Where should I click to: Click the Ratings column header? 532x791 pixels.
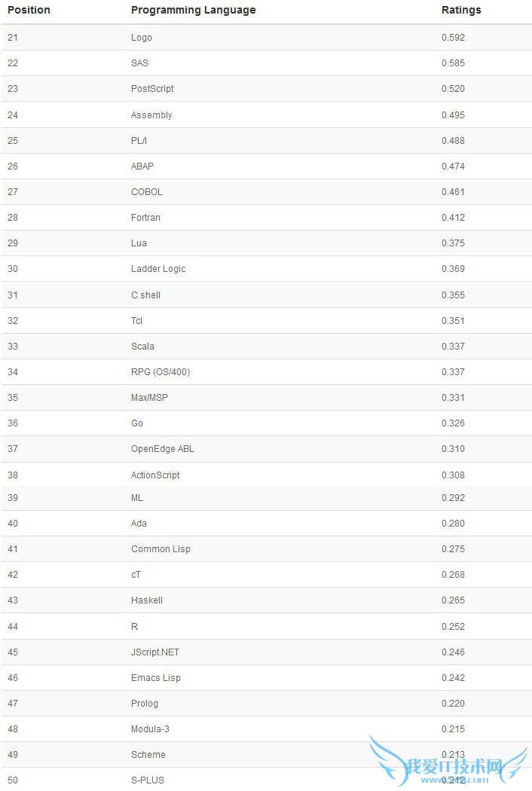[x=461, y=10]
